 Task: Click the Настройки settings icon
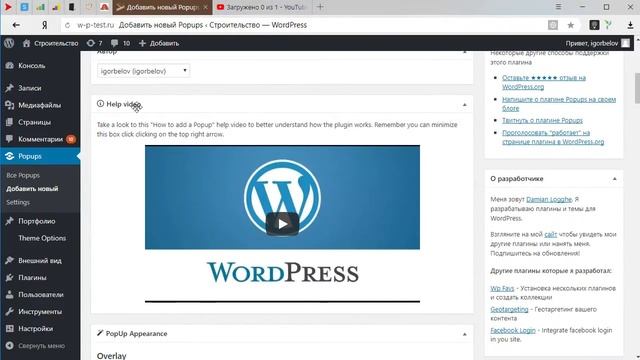(x=9, y=329)
